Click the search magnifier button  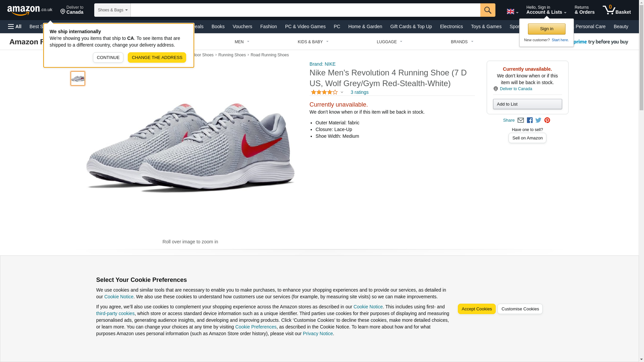click(x=487, y=10)
